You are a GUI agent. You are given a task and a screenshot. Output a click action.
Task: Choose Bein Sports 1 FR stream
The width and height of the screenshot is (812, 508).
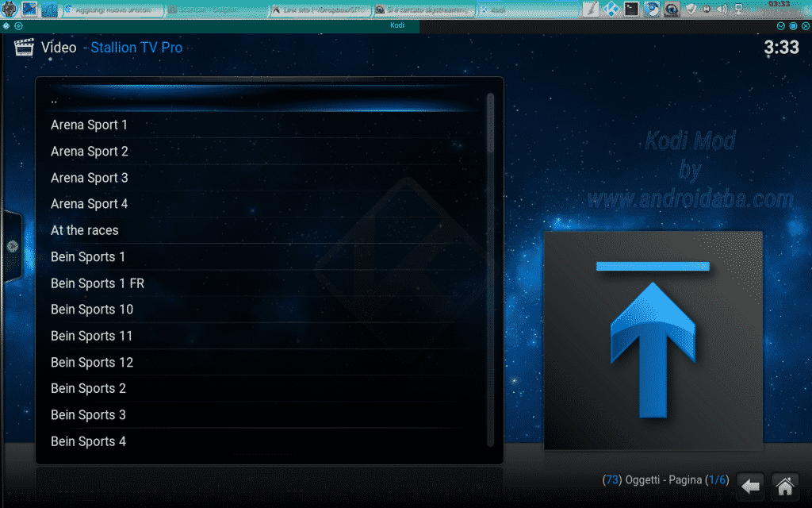262,283
